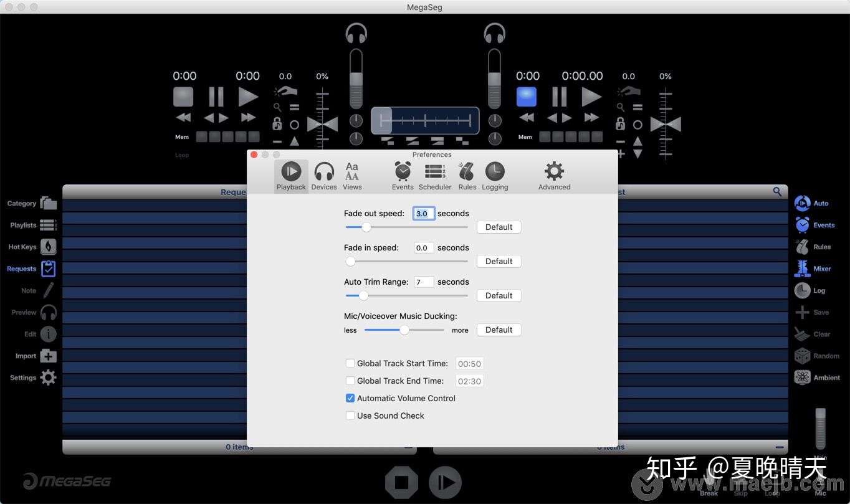Click the bottom octagon stop button

point(401,482)
